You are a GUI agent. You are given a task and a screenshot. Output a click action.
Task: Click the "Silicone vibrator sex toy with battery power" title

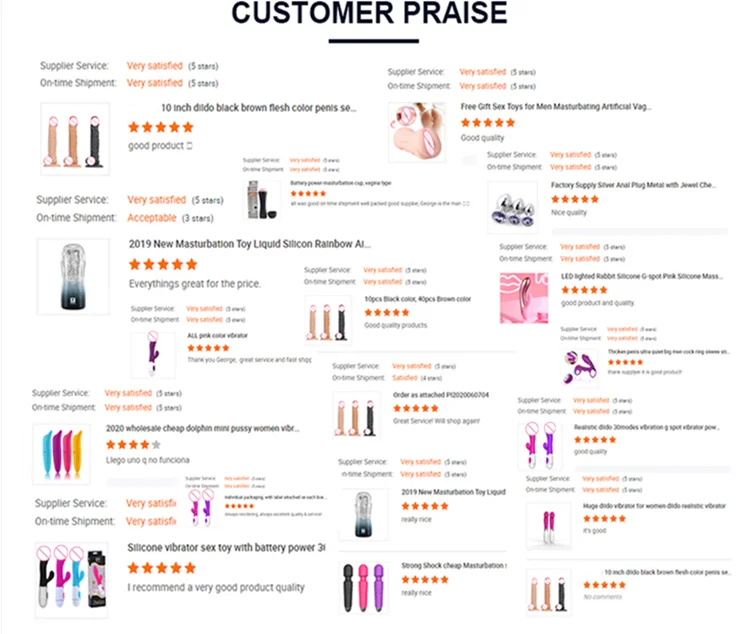(x=226, y=548)
